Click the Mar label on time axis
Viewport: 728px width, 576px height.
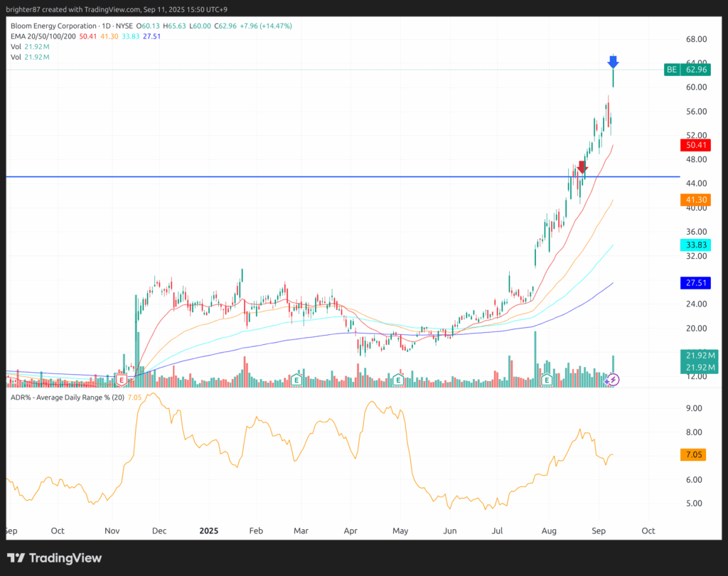301,530
